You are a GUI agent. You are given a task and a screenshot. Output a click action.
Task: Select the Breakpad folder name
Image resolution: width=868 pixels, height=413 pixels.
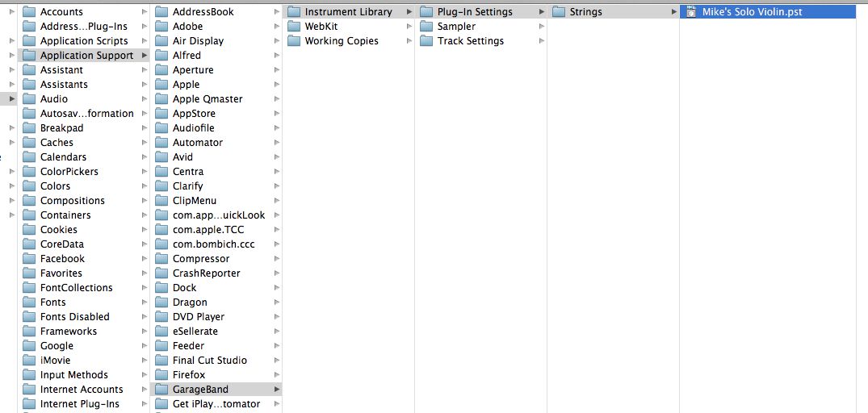(x=62, y=127)
